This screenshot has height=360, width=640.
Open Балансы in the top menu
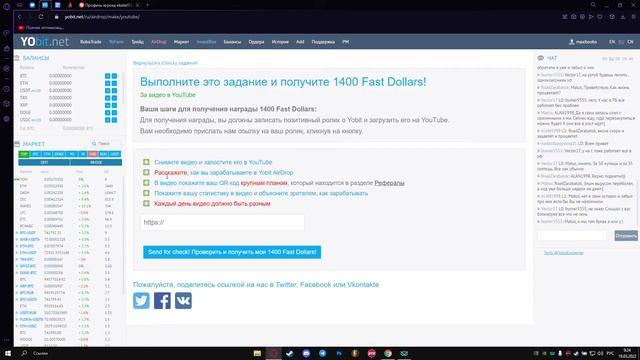[232, 42]
